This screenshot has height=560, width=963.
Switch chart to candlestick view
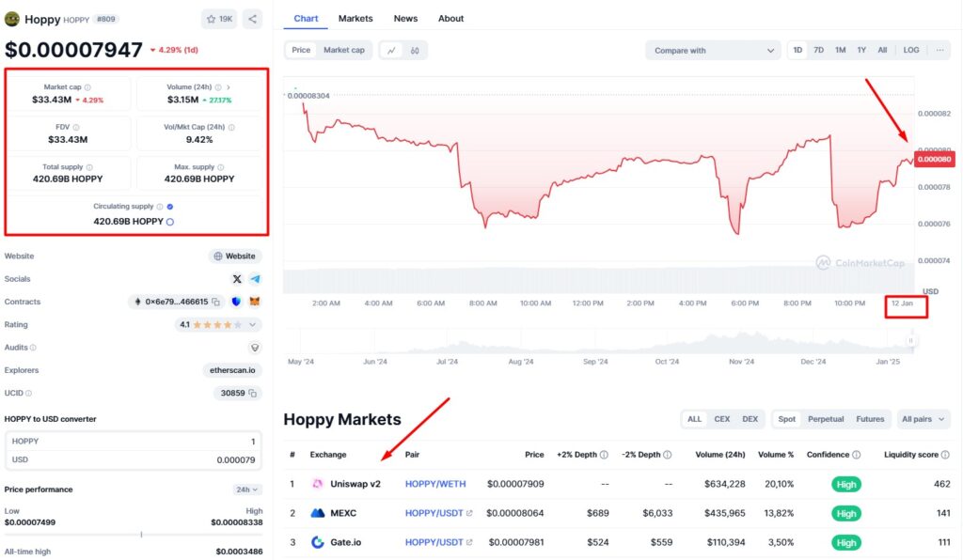(415, 50)
